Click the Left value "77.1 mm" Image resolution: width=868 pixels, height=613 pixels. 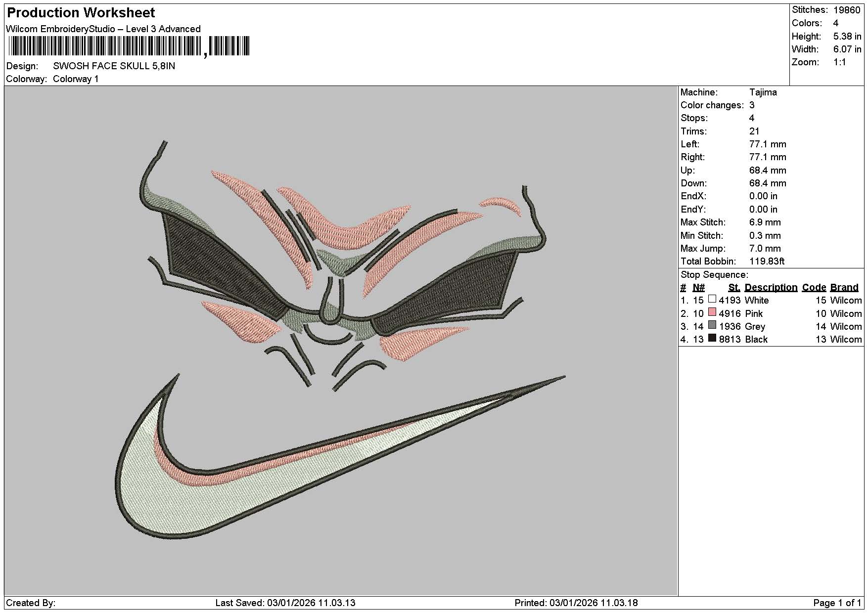coord(768,144)
